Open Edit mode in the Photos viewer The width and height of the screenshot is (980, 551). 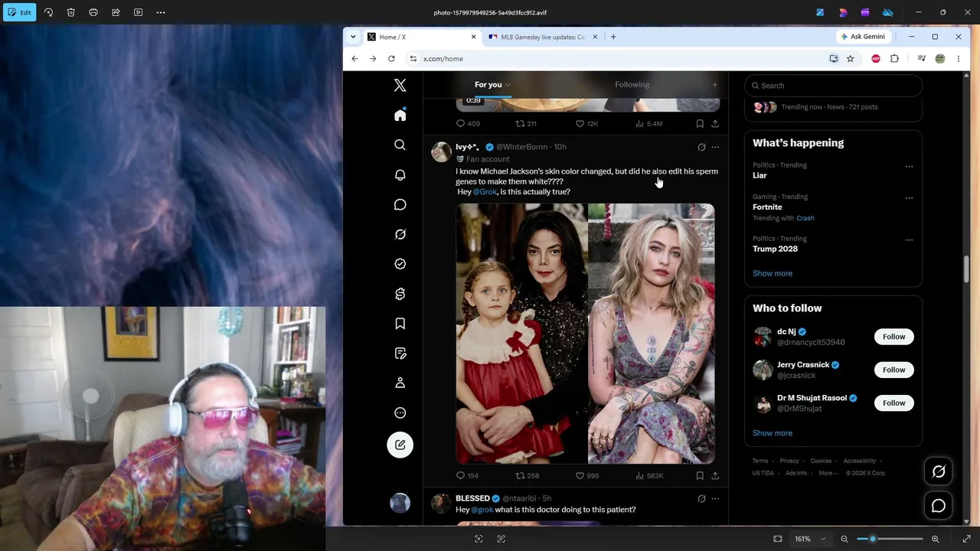[x=18, y=12]
